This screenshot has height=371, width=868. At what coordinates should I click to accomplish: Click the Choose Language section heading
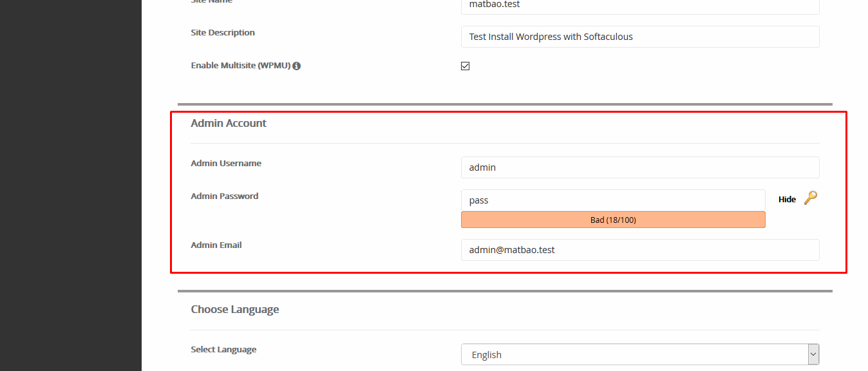point(235,309)
